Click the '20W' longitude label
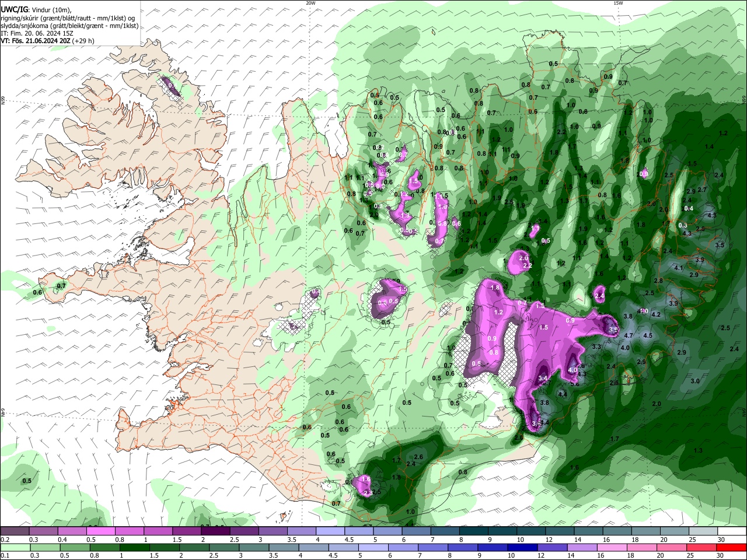 (310, 3)
